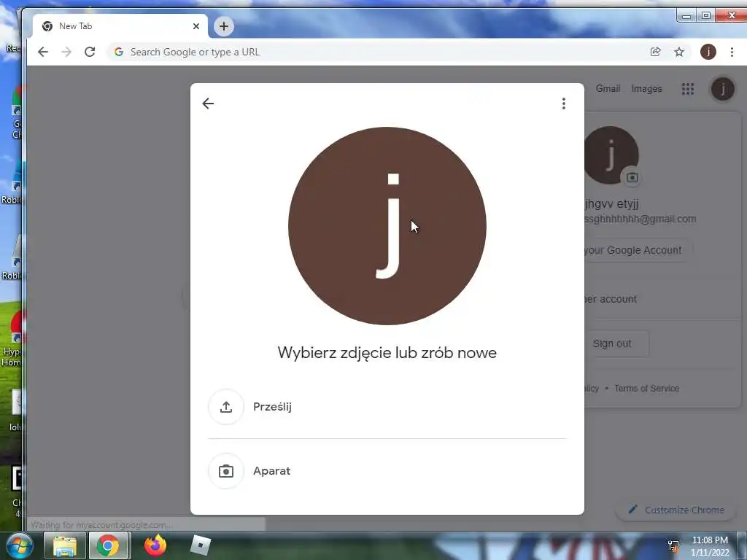Screen dimensions: 747x560
Task: Click the camera icon beside Aparat
Action: [x=226, y=471]
